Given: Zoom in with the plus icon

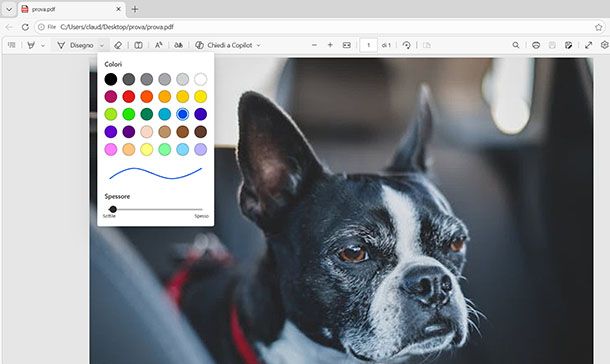Looking at the screenshot, I should (330, 45).
